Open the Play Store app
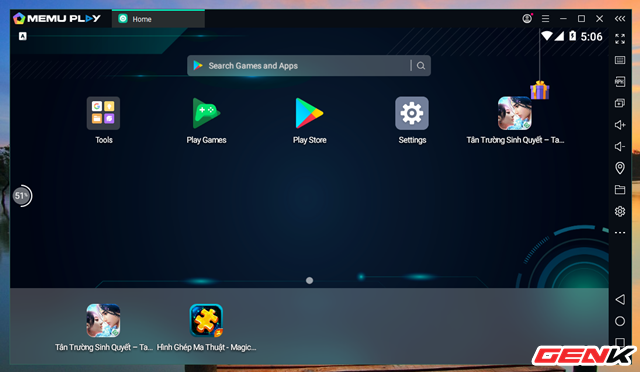The width and height of the screenshot is (640, 372). tap(309, 113)
